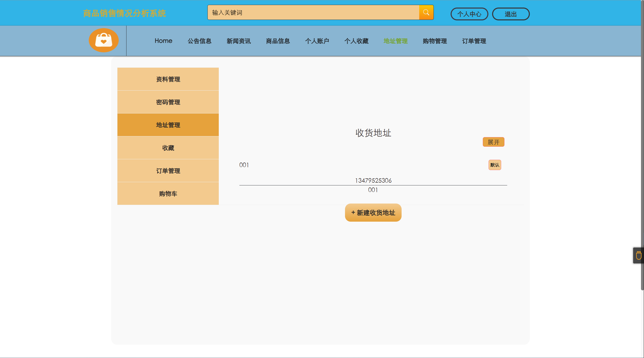
Task: Click the 收货地址 heading
Action: coord(373,133)
